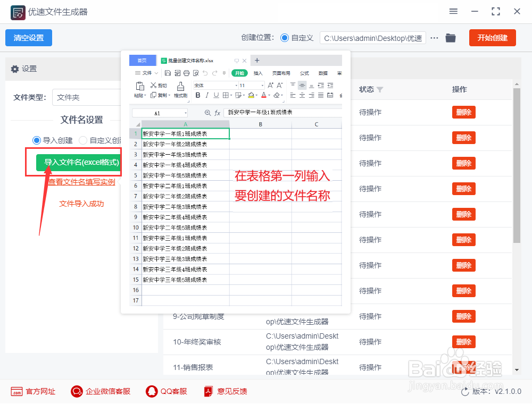Click the 设置 gear icon
The height and width of the screenshot is (404, 532).
point(15,69)
